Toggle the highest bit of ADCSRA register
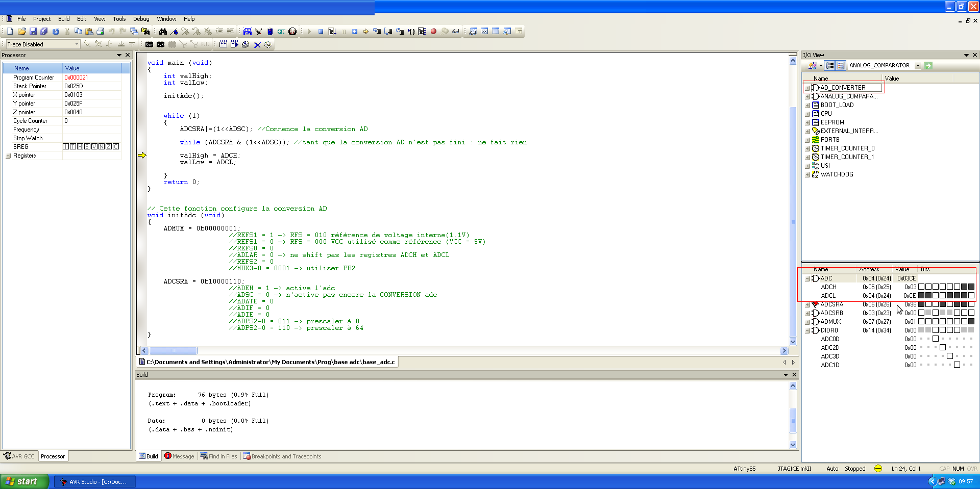Screen dimensions: 980x489 [x=921, y=304]
